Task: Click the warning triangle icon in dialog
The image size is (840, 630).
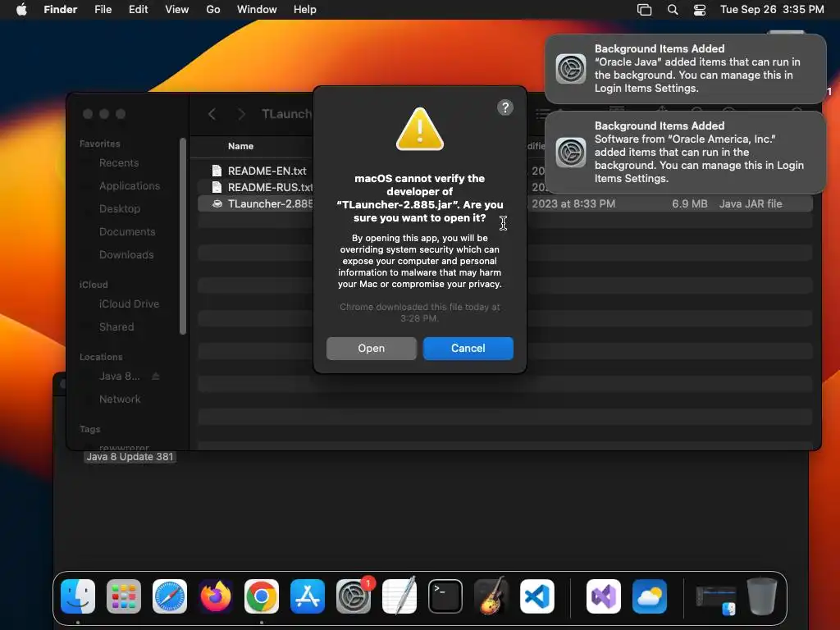Action: [x=420, y=129]
